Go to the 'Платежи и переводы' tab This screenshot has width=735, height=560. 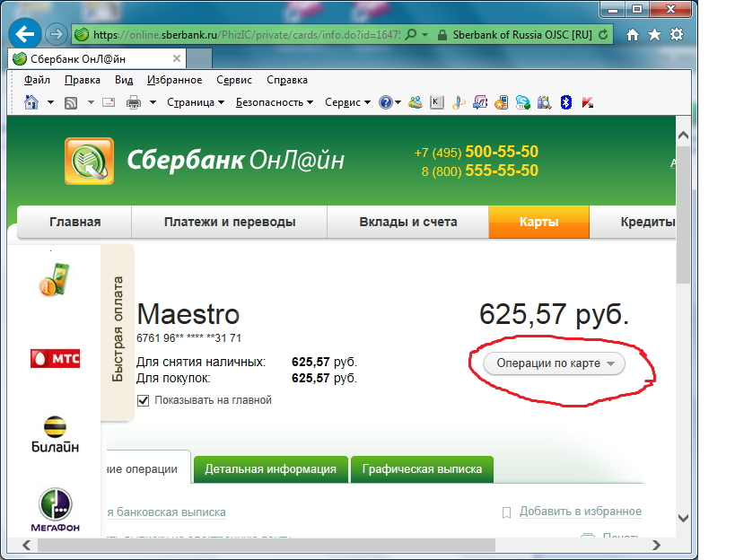230,223
